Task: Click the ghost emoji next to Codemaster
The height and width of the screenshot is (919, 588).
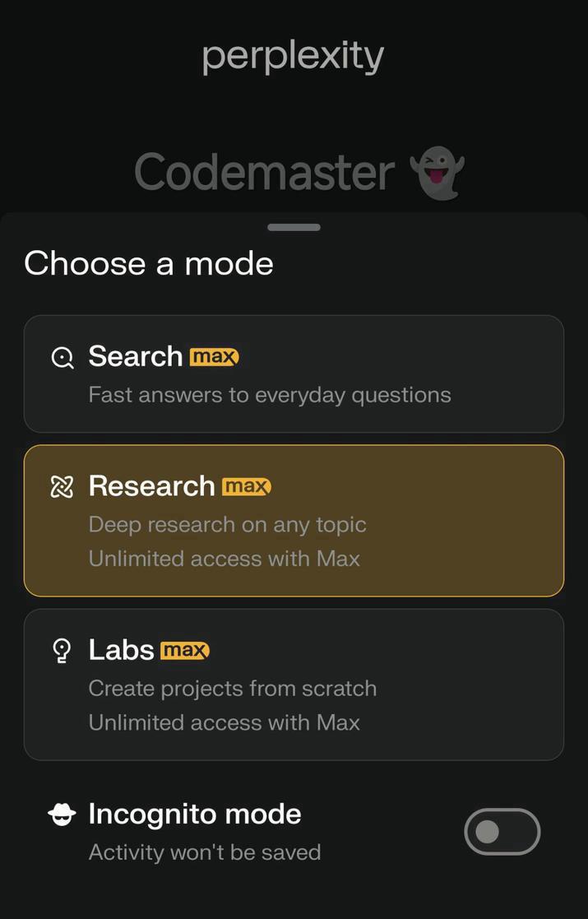Action: tap(440, 171)
